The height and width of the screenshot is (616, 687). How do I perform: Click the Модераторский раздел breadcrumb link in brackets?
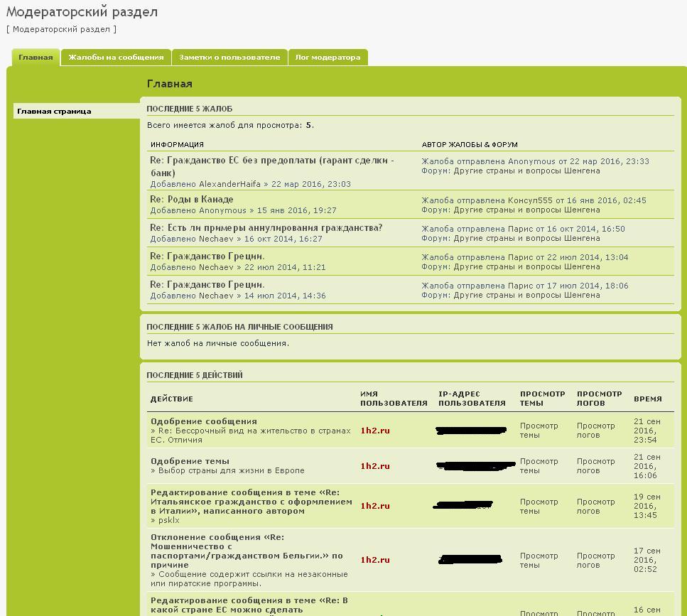(x=61, y=29)
